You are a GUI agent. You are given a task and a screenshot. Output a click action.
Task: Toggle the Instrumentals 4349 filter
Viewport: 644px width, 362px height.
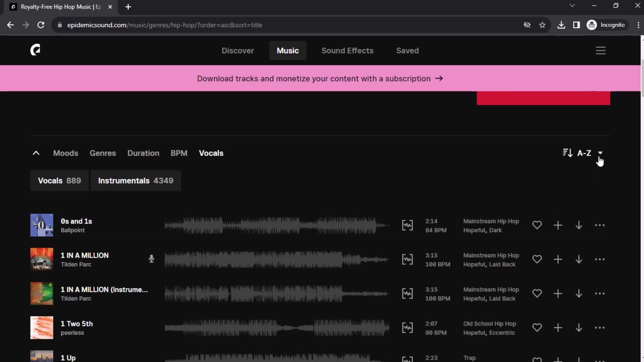click(136, 181)
